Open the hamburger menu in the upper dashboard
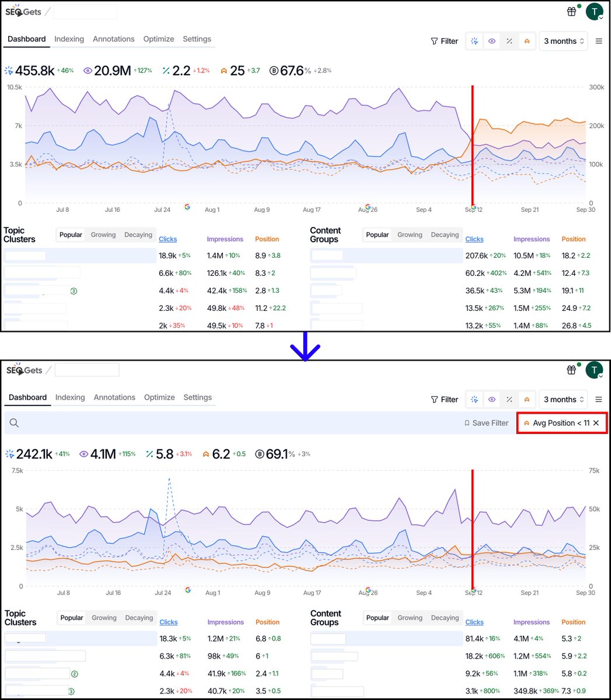Viewport: 611px width, 700px height. pyautogui.click(x=599, y=41)
